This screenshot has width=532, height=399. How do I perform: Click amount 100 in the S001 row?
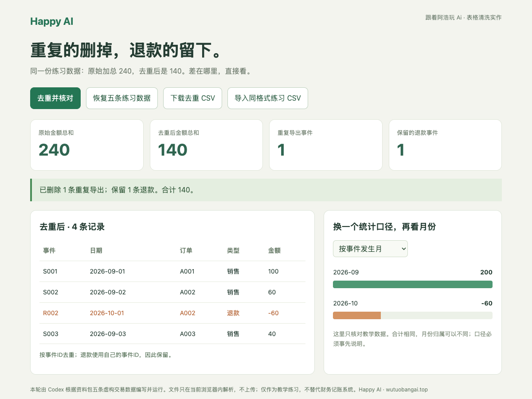274,271
